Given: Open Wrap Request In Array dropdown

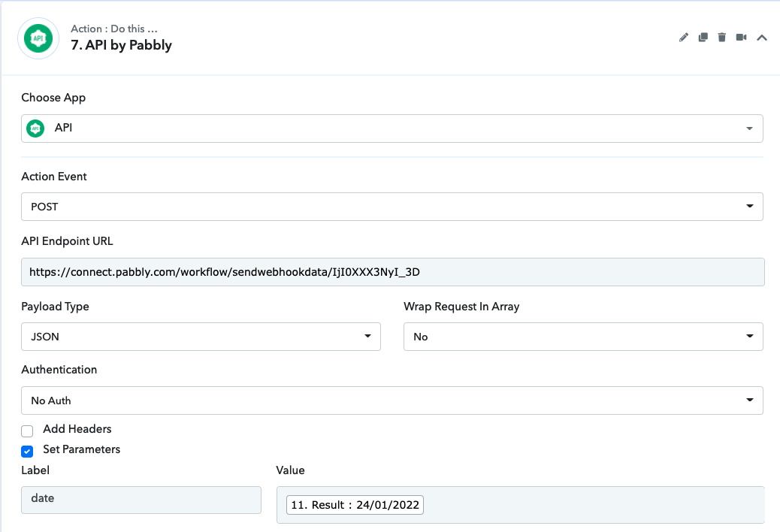Looking at the screenshot, I should pos(583,337).
